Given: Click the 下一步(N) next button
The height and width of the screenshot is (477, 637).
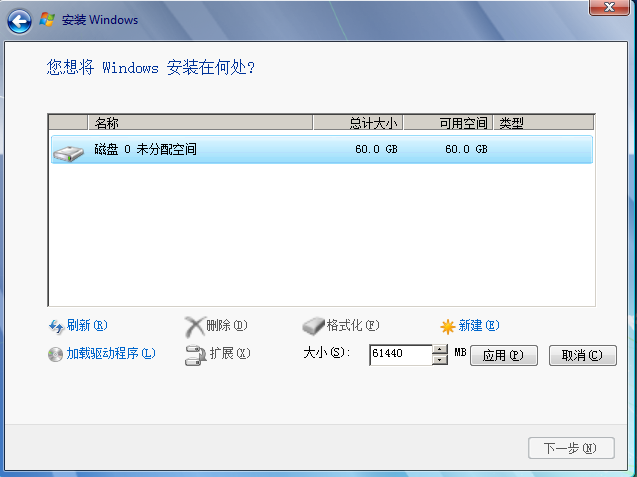Looking at the screenshot, I should tap(571, 448).
